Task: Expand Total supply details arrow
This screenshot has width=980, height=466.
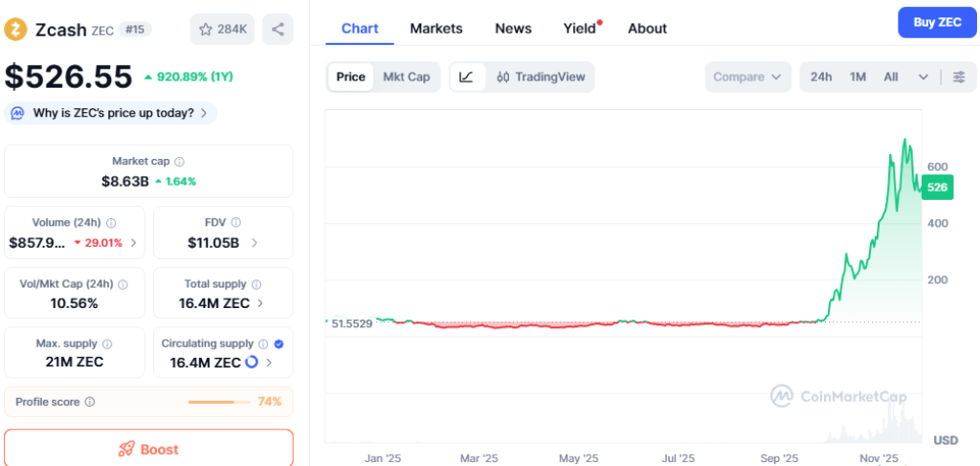Action: pyautogui.click(x=261, y=303)
